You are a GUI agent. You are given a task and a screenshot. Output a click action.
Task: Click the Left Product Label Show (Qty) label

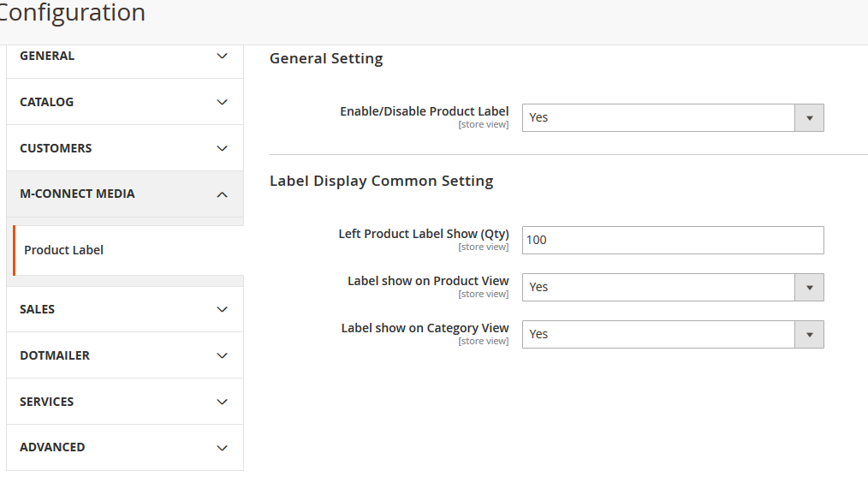click(423, 234)
